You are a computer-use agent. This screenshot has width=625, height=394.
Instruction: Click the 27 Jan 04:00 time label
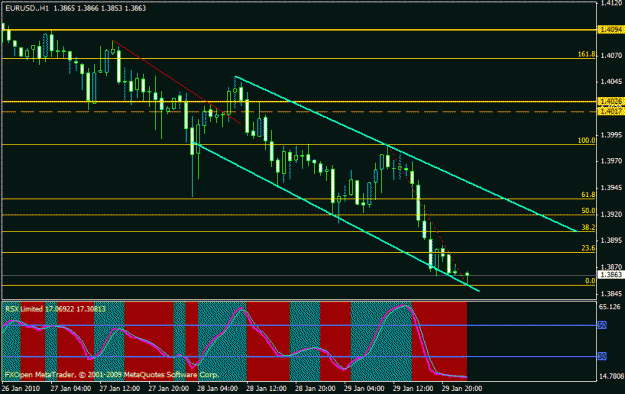[x=71, y=388]
